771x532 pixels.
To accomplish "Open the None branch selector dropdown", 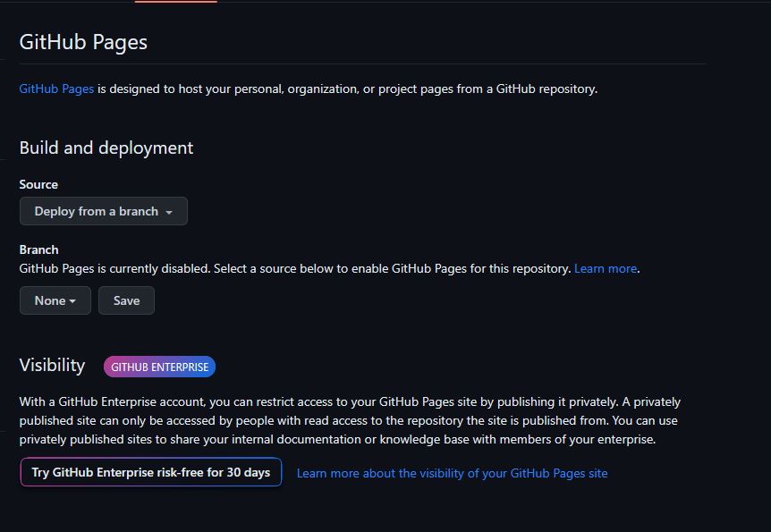I will [55, 300].
